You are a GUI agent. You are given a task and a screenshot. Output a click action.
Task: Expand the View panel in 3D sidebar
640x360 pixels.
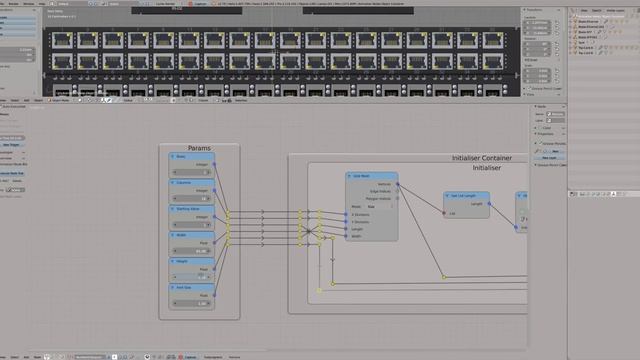525,94
